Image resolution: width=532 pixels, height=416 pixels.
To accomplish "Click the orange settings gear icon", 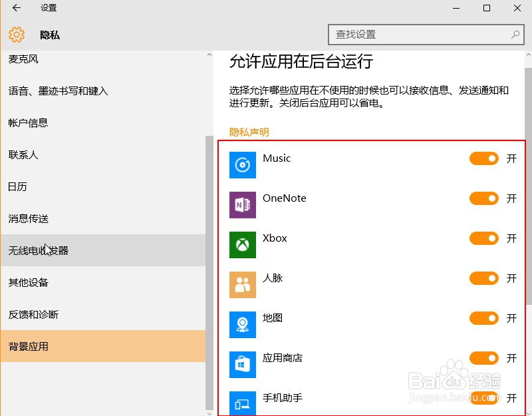I will 17,35.
